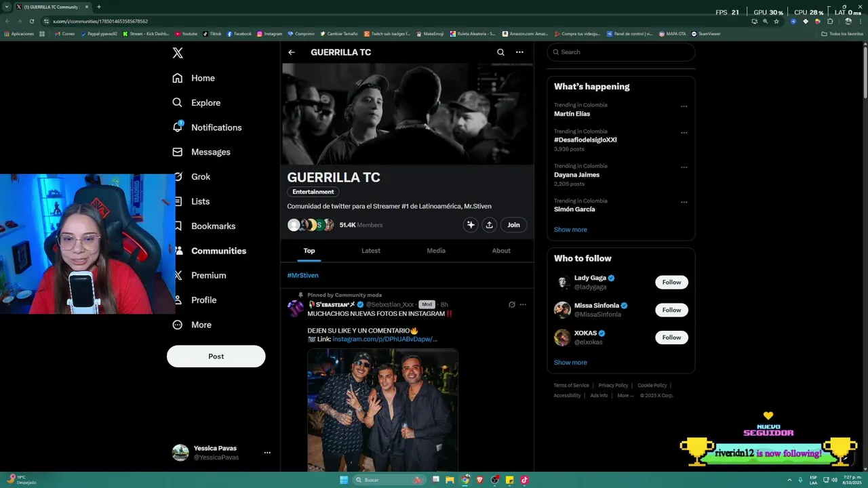This screenshot has height=488, width=868.
Task: Open the Todos los favoritos folder
Action: 842,34
